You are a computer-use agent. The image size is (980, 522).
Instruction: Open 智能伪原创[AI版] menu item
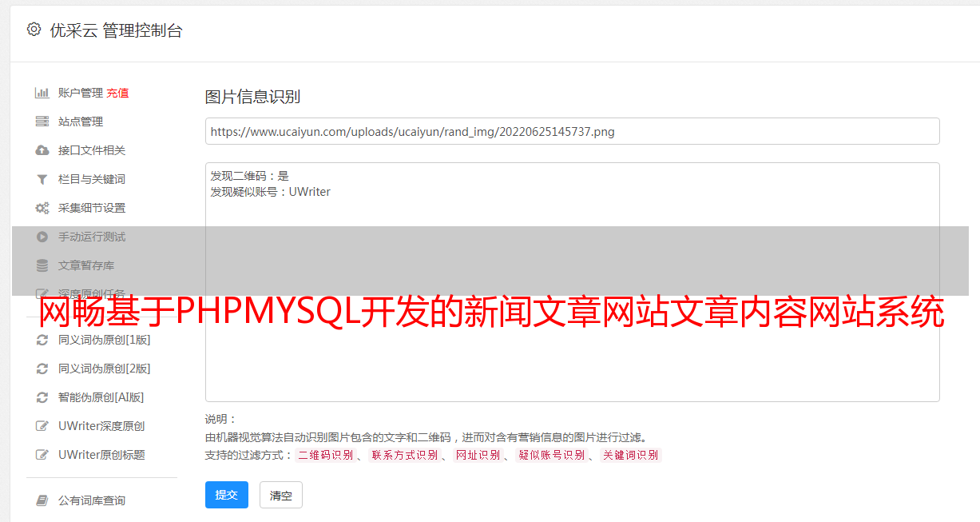(x=101, y=397)
